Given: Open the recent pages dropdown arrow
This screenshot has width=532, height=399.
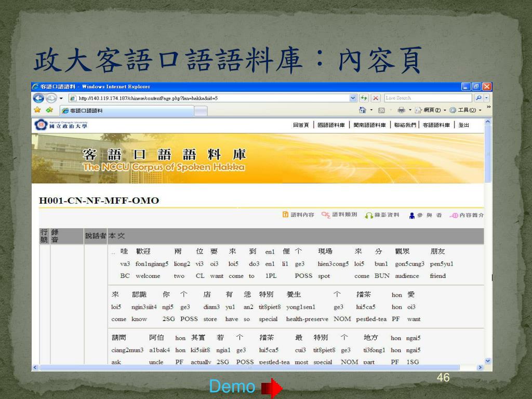Looking at the screenshot, I should coord(61,98).
